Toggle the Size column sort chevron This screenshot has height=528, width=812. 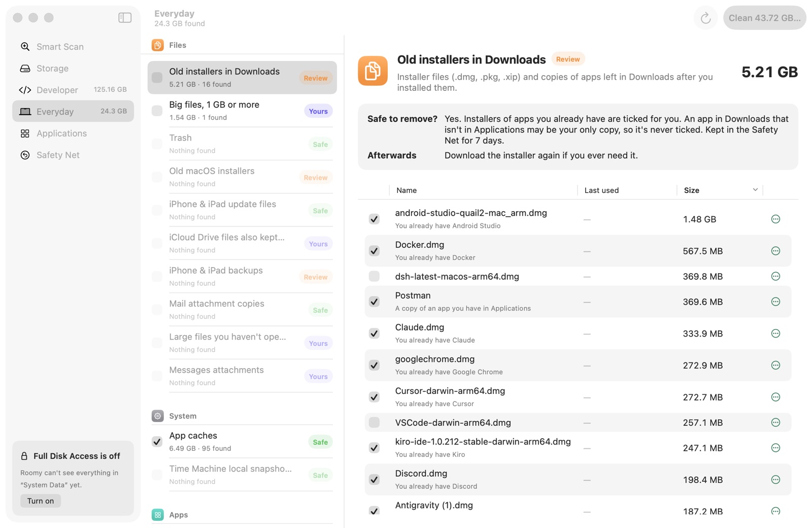click(755, 190)
